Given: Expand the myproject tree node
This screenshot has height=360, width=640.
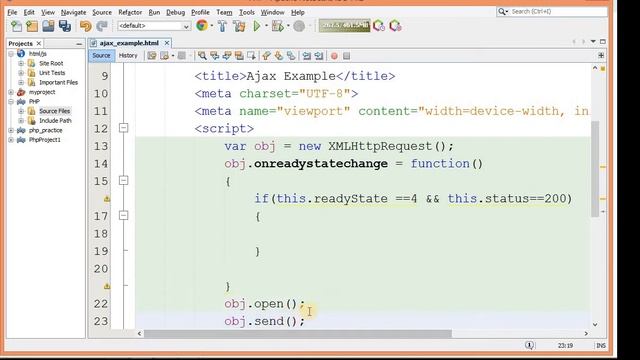Looking at the screenshot, I should pos(11,92).
